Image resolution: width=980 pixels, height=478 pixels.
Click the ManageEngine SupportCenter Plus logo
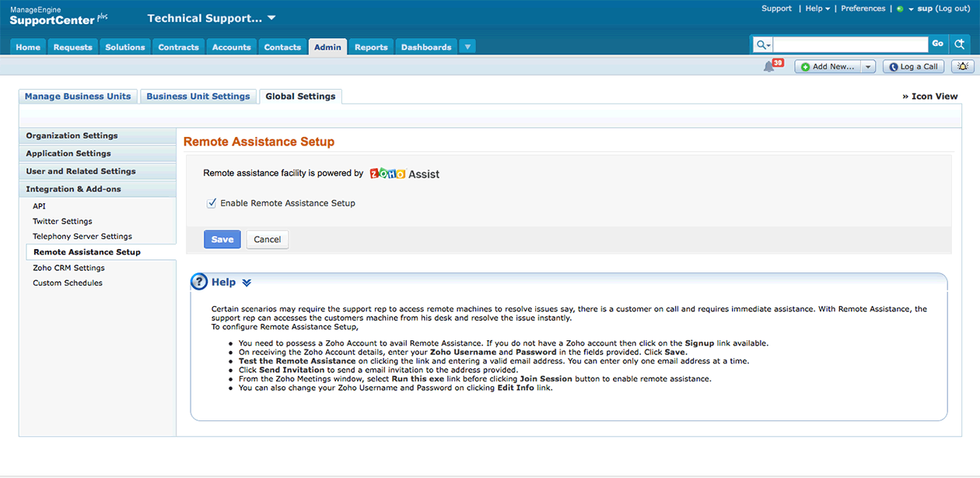click(x=58, y=16)
